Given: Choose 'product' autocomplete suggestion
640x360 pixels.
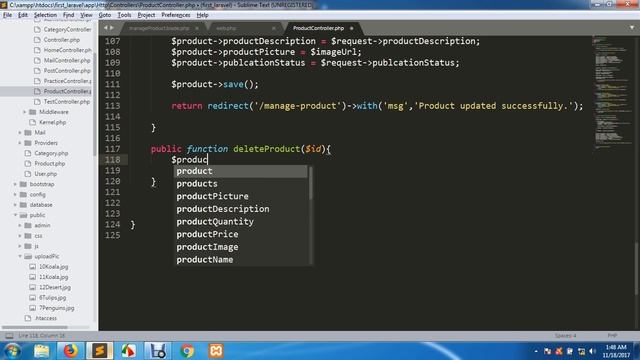Looking at the screenshot, I should [x=241, y=171].
